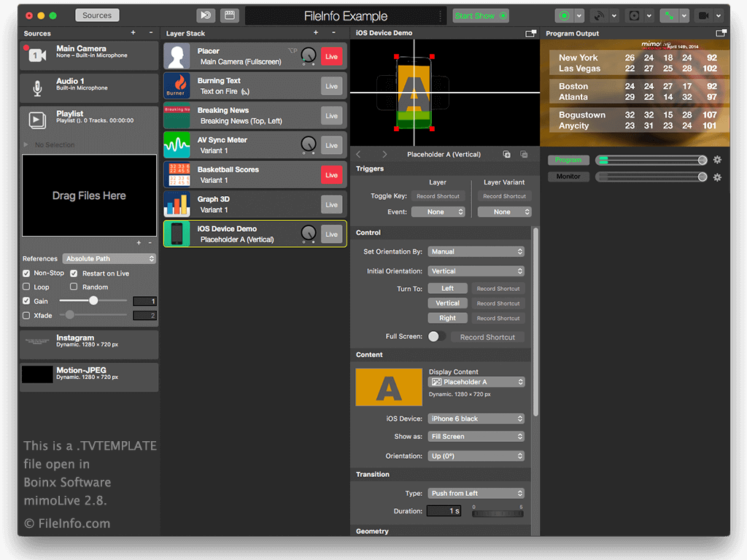Click the duplicate variant icon

(x=507, y=155)
